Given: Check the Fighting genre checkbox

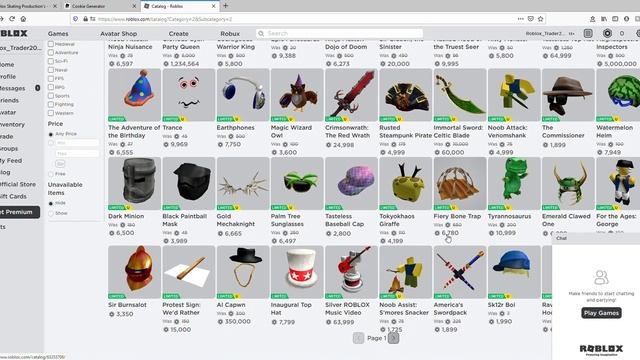Looking at the screenshot, I should pos(51,104).
